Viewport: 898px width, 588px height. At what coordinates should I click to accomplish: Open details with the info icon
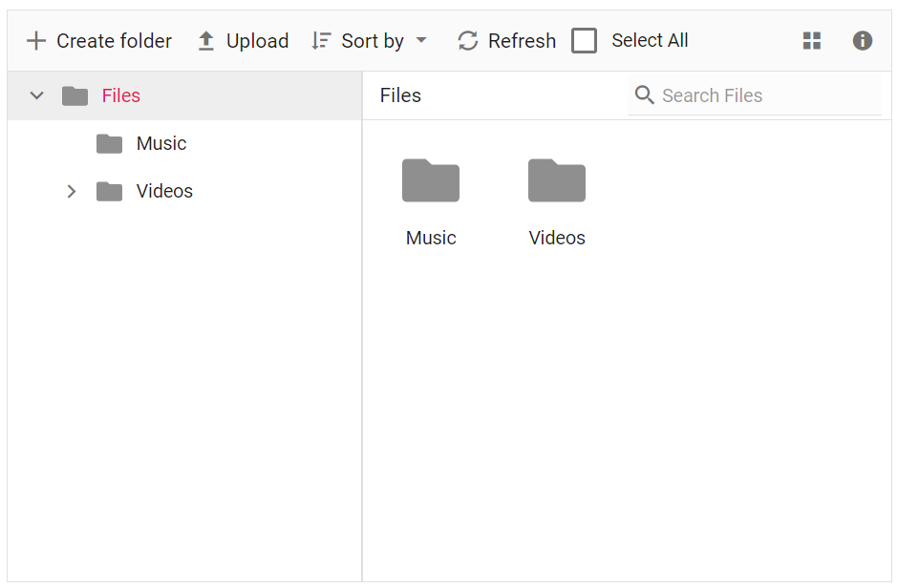click(862, 41)
